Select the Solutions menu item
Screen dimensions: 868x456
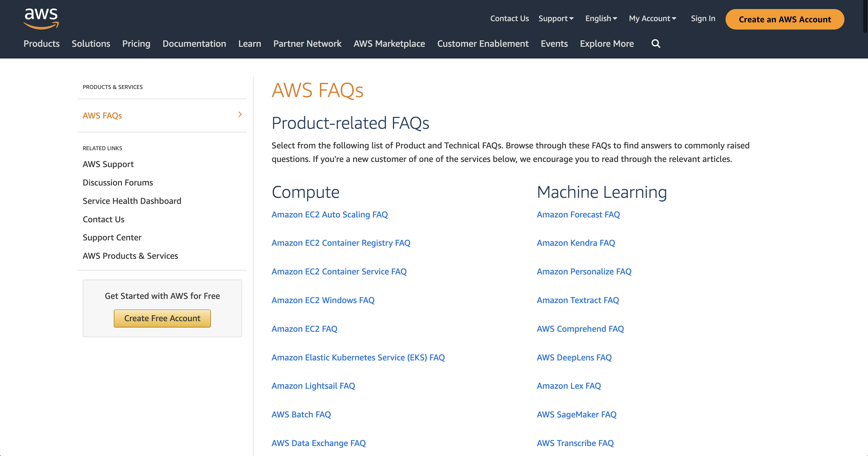(x=91, y=43)
